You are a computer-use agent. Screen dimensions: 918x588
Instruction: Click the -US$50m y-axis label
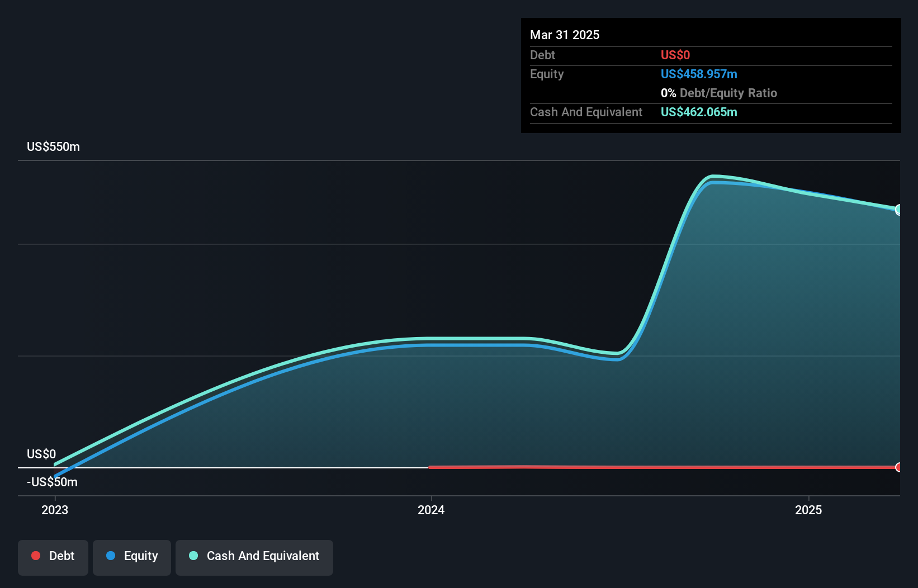(x=53, y=482)
